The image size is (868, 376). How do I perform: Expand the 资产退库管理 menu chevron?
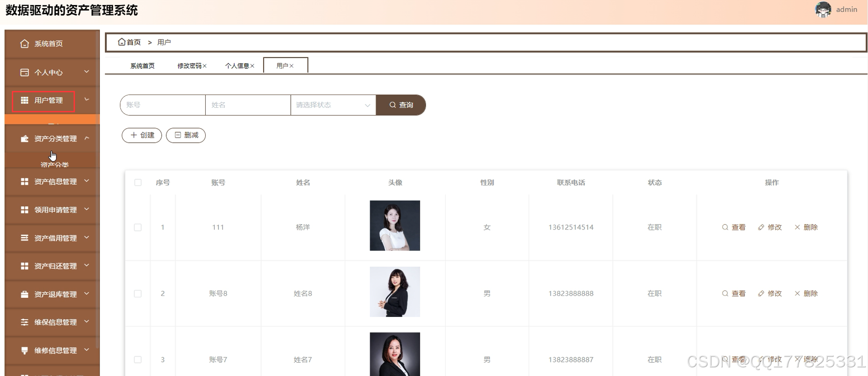coord(87,294)
